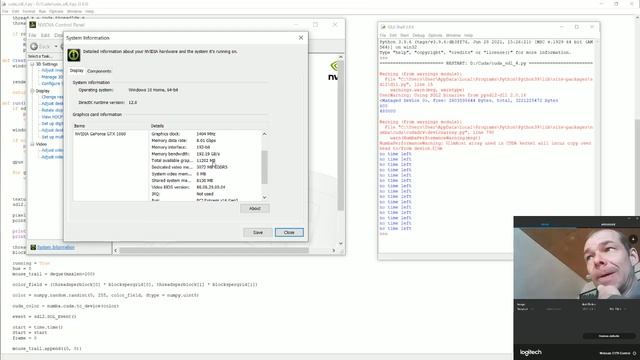Select the Rotate display tree link
This screenshot has height=360, width=640.
[x=52, y=110]
